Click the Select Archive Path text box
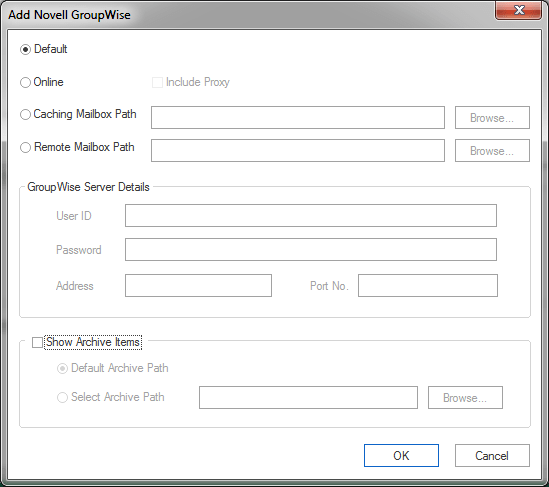The width and height of the screenshot is (549, 487). [308, 397]
